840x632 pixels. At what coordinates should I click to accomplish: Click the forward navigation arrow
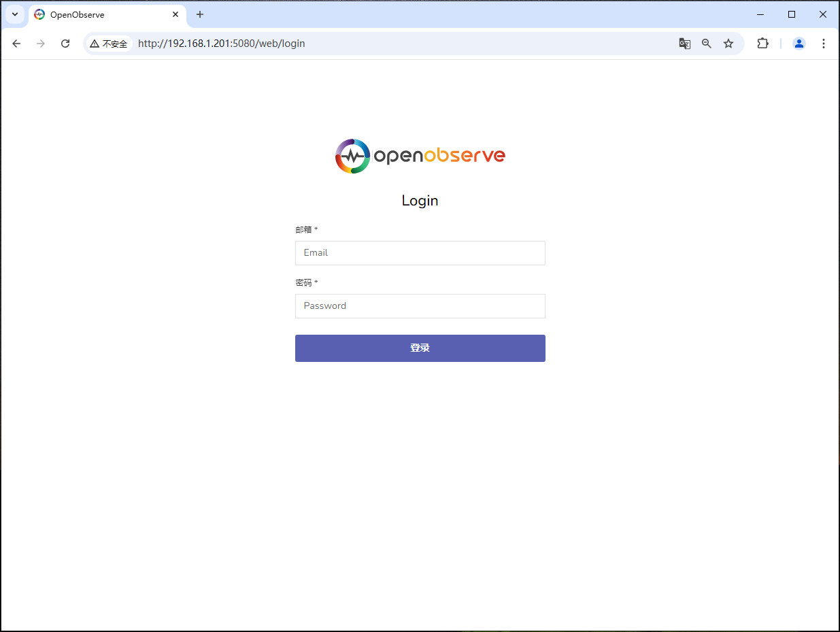40,43
